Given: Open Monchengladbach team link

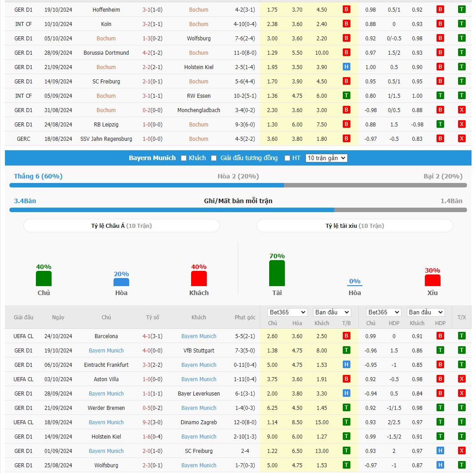Looking at the screenshot, I should (199, 110).
